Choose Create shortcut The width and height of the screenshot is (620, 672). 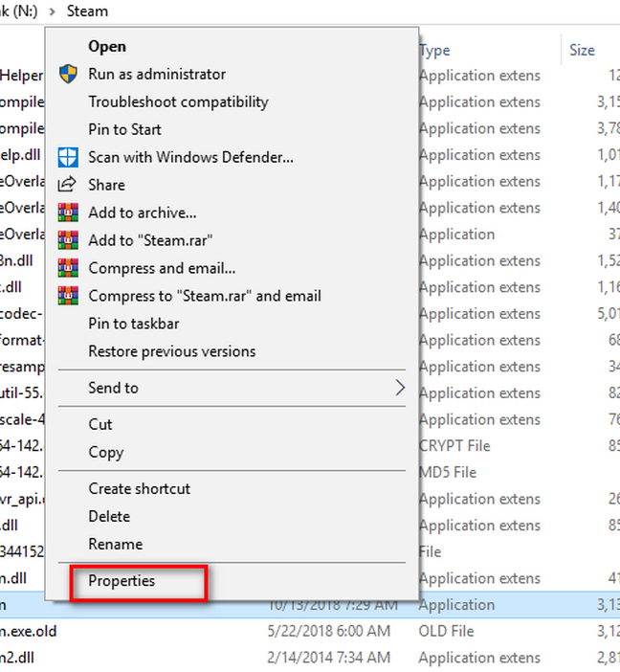(140, 488)
